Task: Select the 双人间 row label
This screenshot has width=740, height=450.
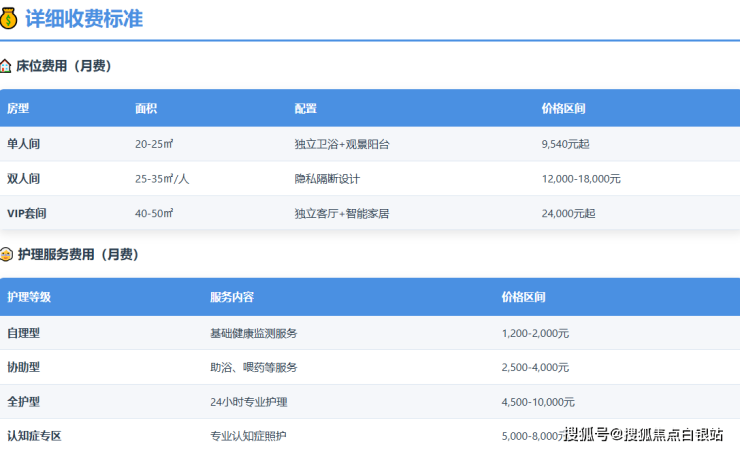Action: 23,179
